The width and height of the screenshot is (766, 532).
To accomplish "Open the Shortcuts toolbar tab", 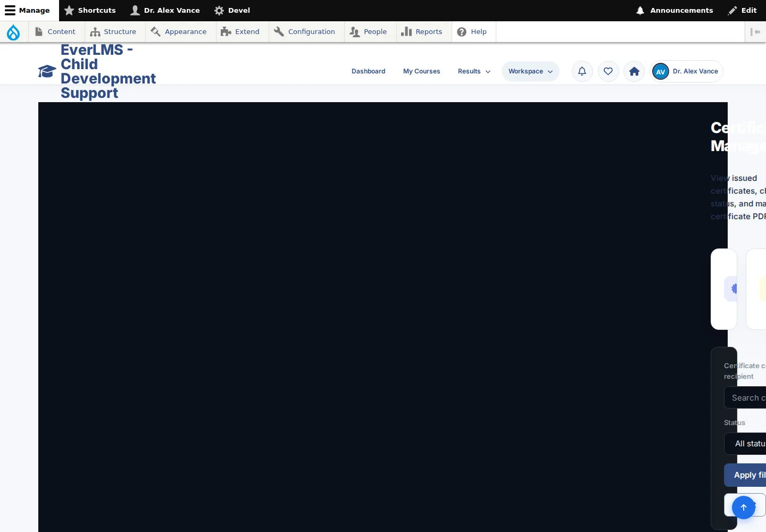I will 90,11.
